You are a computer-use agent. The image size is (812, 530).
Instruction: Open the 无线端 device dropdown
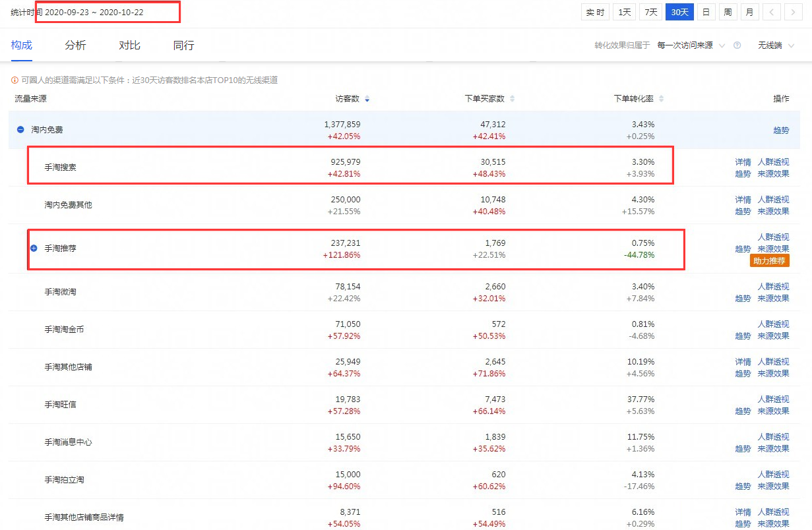point(776,45)
